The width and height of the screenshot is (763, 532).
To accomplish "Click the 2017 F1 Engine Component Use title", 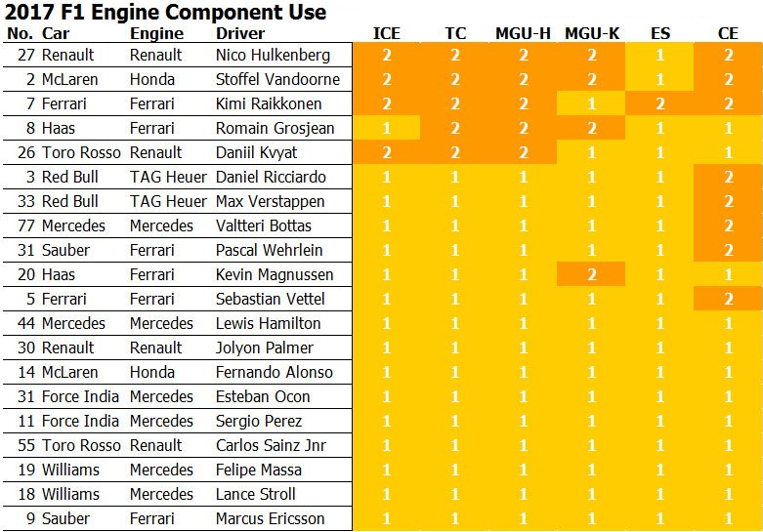I will click(x=165, y=12).
